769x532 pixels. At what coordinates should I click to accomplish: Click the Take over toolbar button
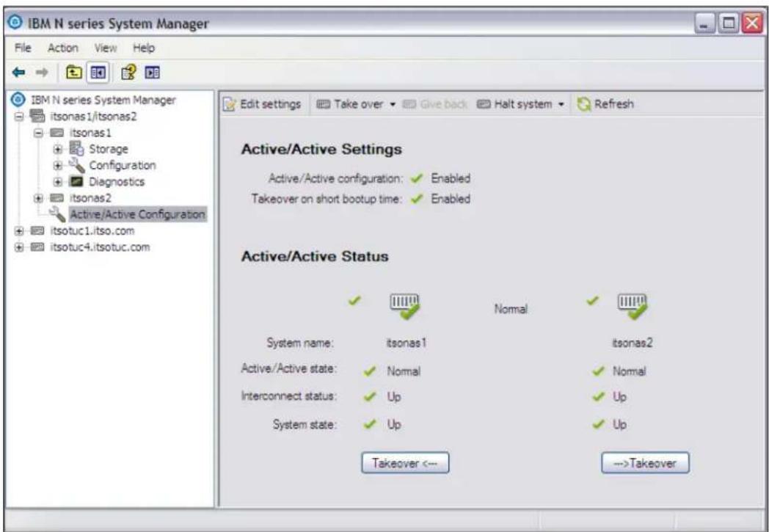tap(350, 104)
